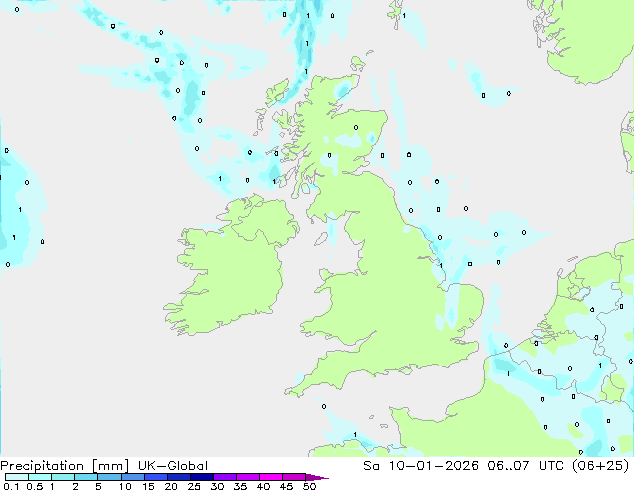Pick the 10–15 mm blue legend swatch

tap(132, 477)
